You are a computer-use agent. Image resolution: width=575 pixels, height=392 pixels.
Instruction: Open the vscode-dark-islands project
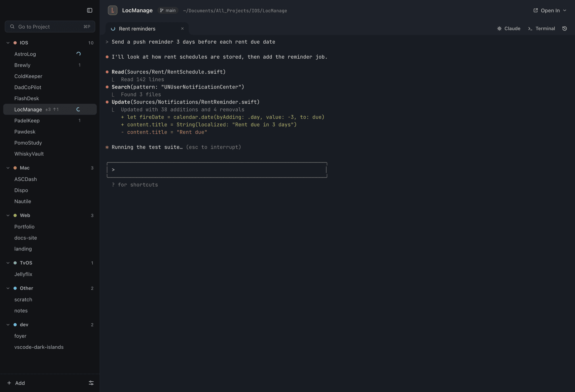coord(50,347)
